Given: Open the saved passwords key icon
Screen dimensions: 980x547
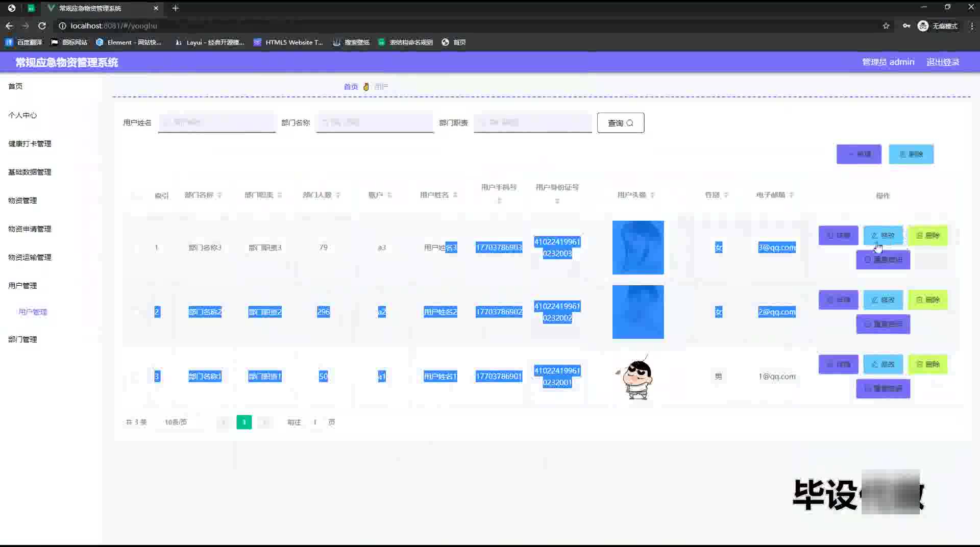Looking at the screenshot, I should (x=906, y=26).
